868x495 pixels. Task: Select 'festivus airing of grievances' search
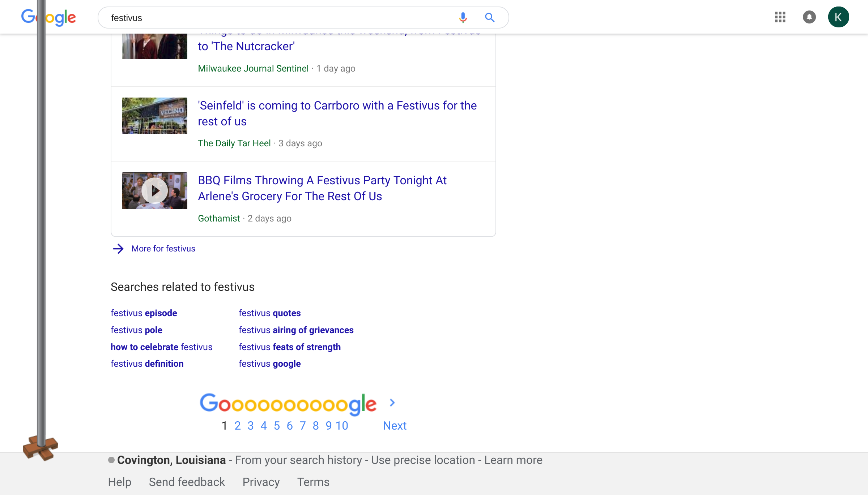(x=296, y=330)
